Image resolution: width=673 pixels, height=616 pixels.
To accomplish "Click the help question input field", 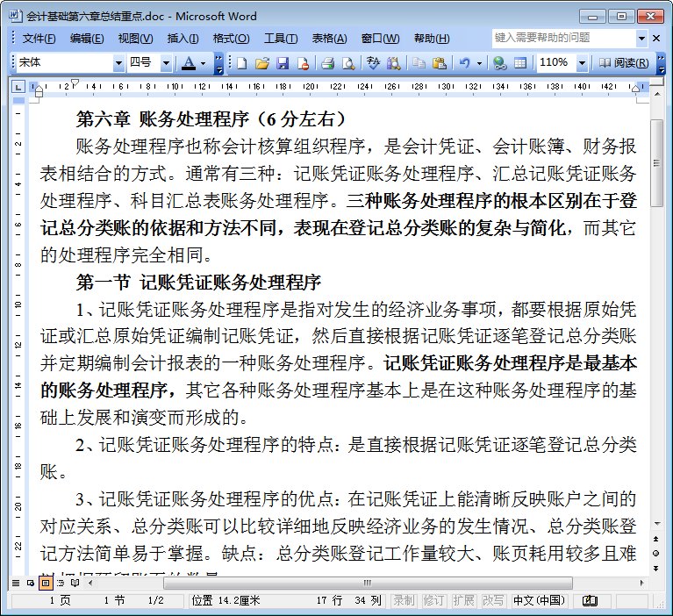I will 564,39.
